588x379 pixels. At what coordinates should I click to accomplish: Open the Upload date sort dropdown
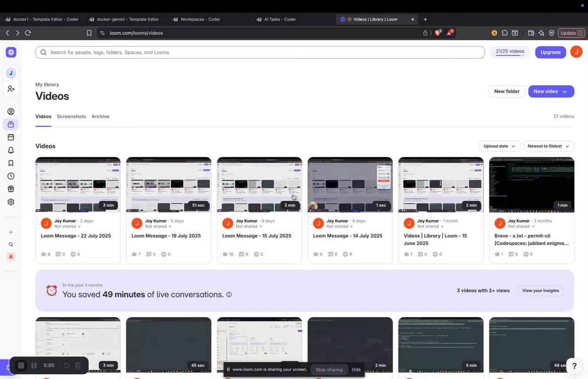(x=500, y=146)
